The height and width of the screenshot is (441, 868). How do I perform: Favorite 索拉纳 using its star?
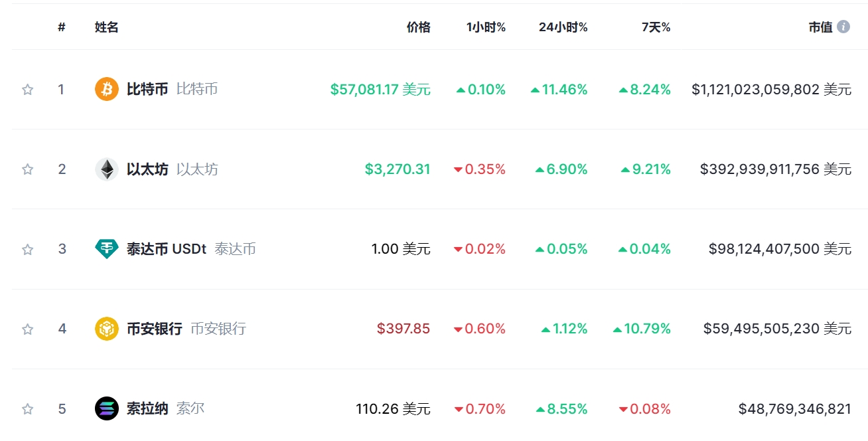28,408
